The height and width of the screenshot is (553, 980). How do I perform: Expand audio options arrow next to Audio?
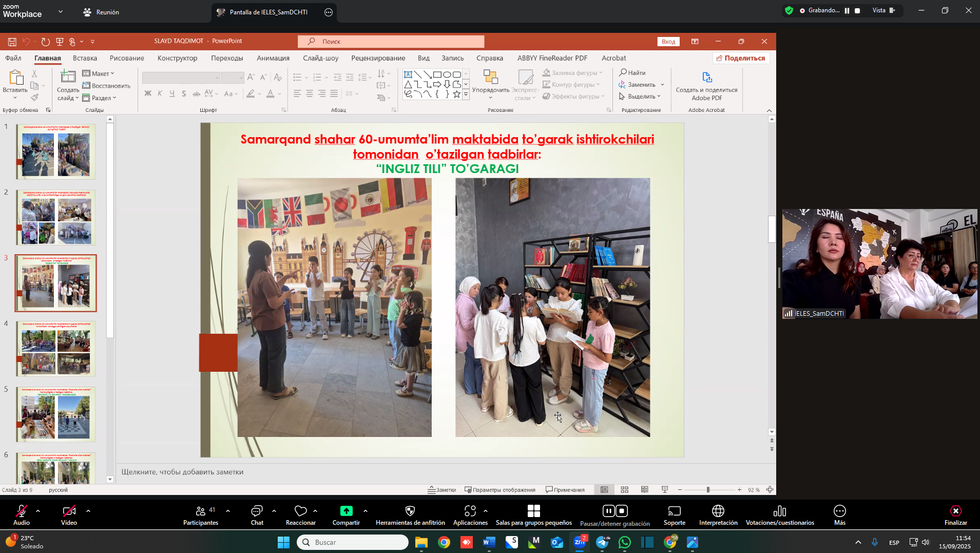pos(38,511)
